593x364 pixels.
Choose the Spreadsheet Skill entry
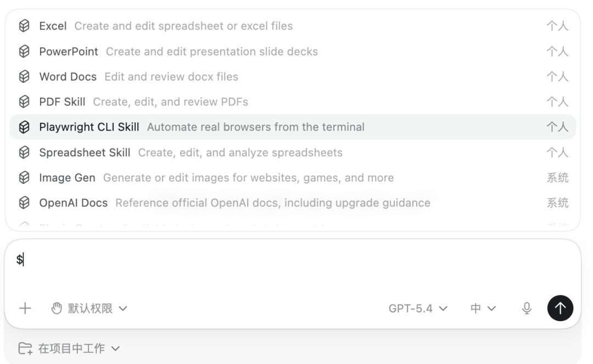(85, 153)
